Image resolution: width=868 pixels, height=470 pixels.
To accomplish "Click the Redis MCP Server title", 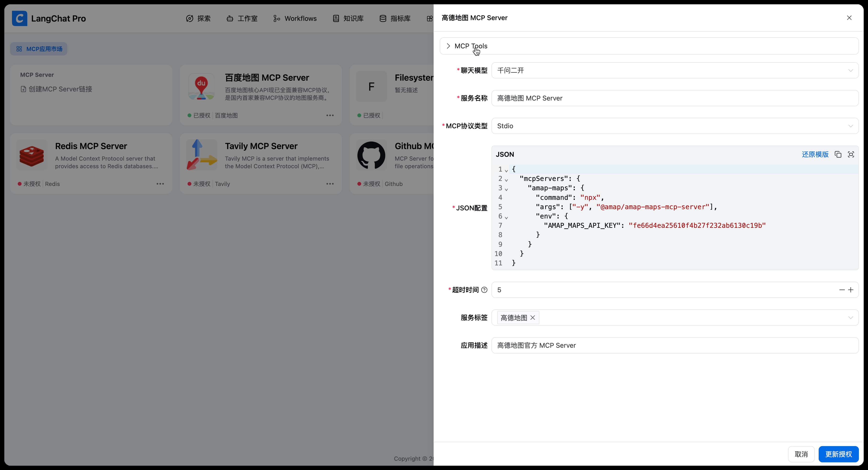I will [91, 146].
